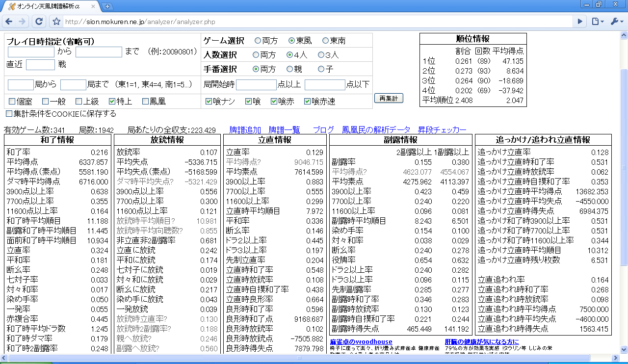Bookmark page with star icon
Screen dimensions: 628x364
[x=56, y=22]
